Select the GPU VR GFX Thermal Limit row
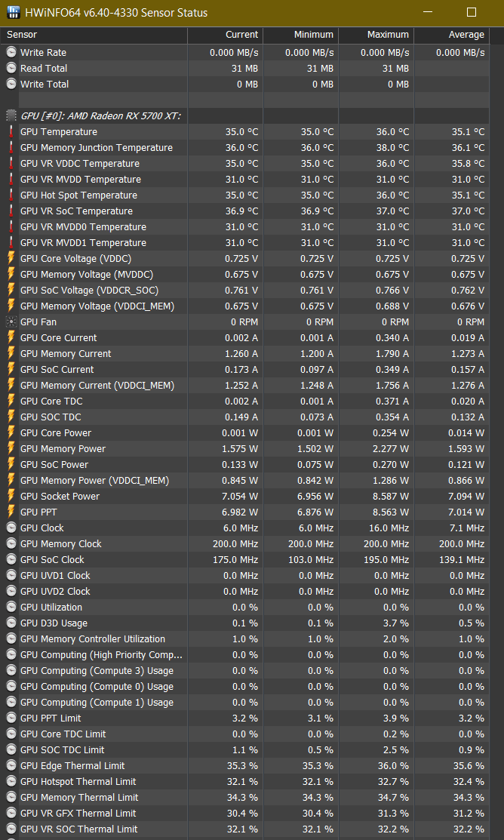 pos(244,814)
